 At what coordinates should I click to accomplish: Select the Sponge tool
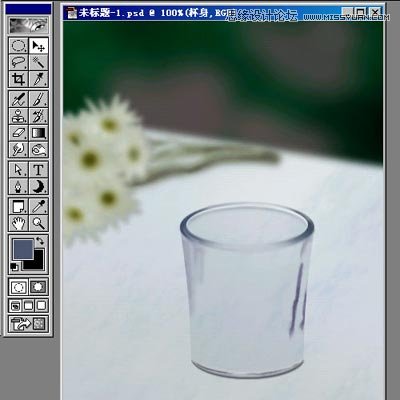coord(38,149)
